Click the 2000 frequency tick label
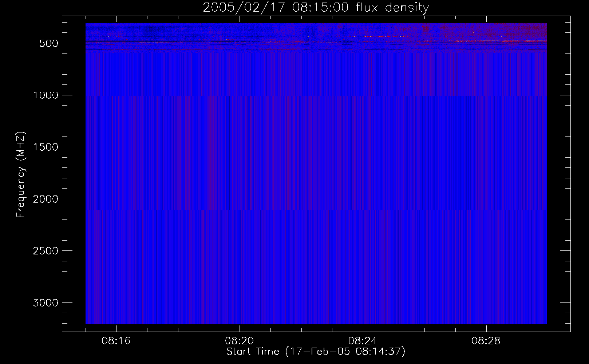Viewport: 589px width, 364px height. pyautogui.click(x=46, y=199)
